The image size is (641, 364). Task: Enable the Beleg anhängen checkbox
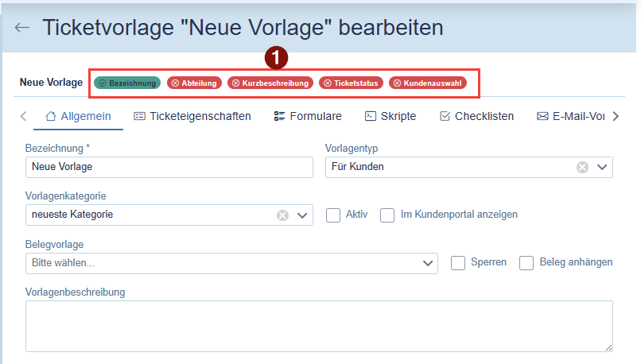click(x=526, y=263)
